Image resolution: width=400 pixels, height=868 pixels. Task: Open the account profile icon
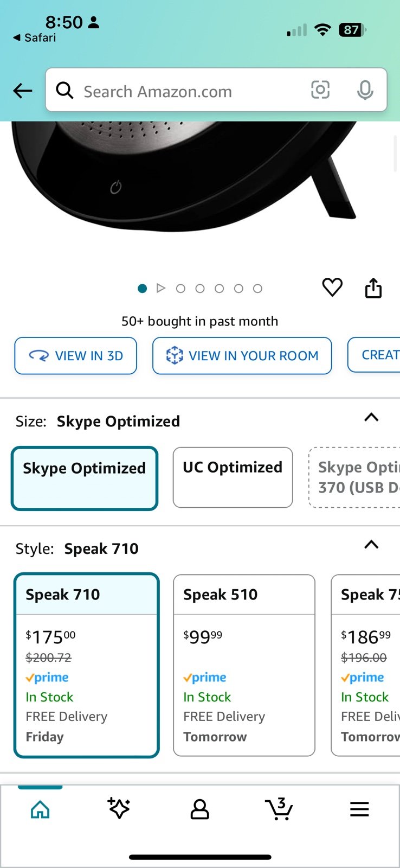click(199, 809)
